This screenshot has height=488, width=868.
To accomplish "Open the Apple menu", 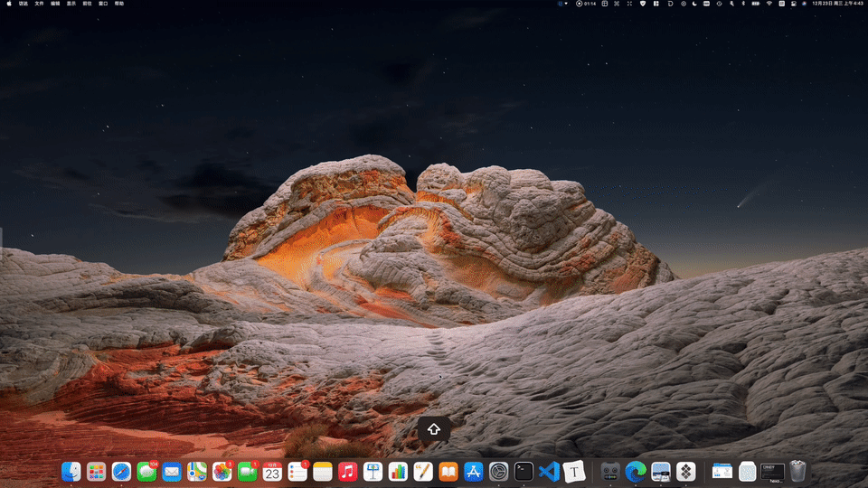I will (x=7, y=4).
